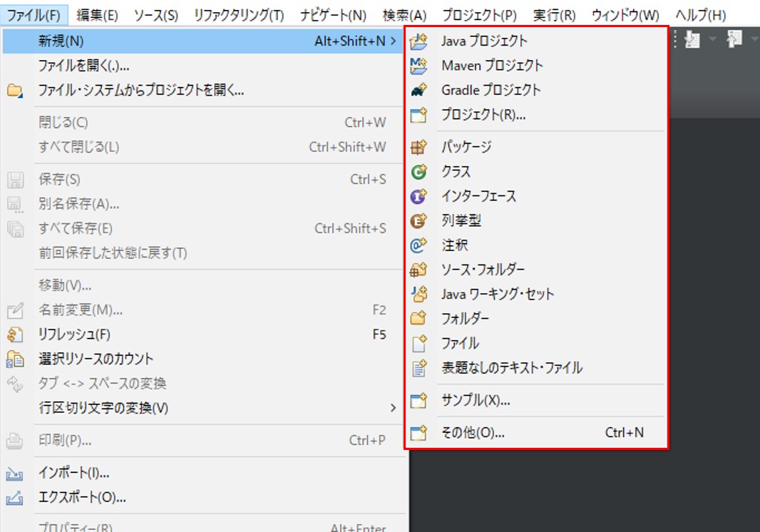This screenshot has height=532, width=760.
Task: Open the ナビゲート(N) menu
Action: pos(333,16)
